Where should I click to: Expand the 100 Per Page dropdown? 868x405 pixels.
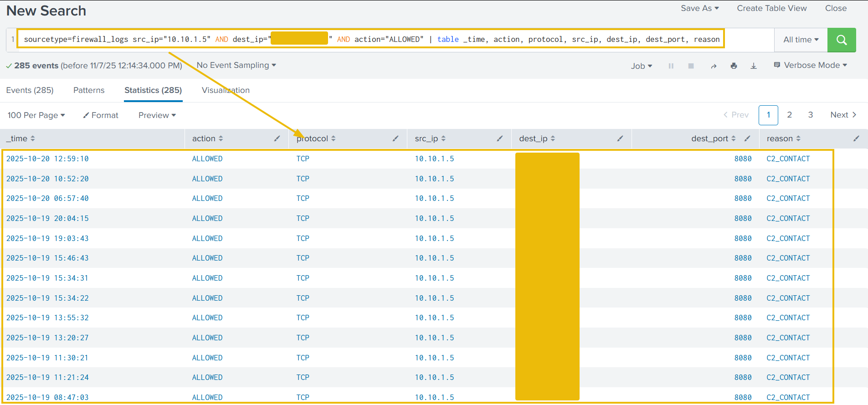tap(36, 115)
